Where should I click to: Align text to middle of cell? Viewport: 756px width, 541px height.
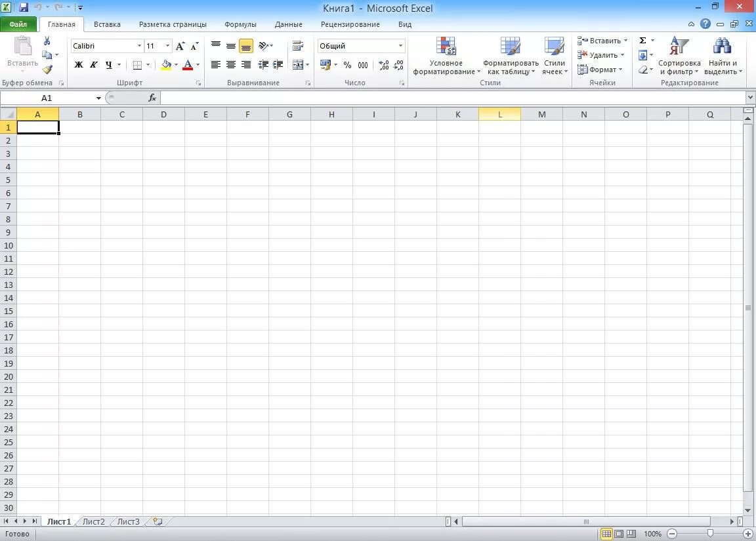[x=231, y=47]
